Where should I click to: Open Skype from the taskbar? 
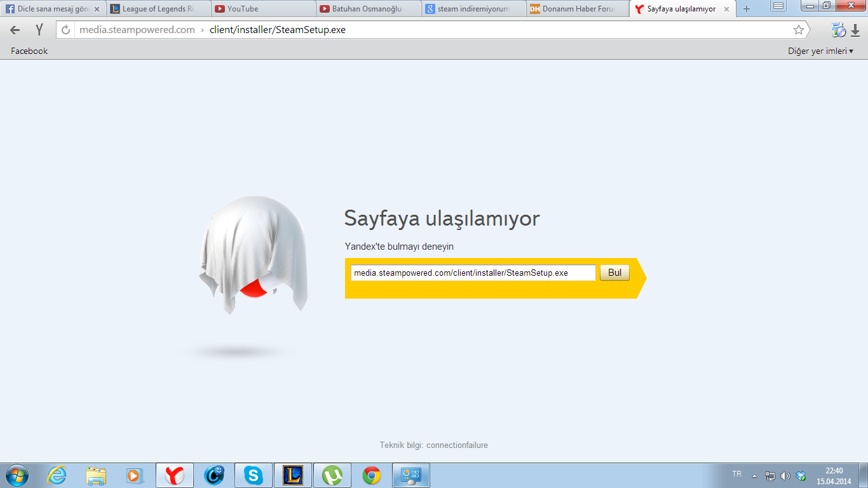point(254,475)
